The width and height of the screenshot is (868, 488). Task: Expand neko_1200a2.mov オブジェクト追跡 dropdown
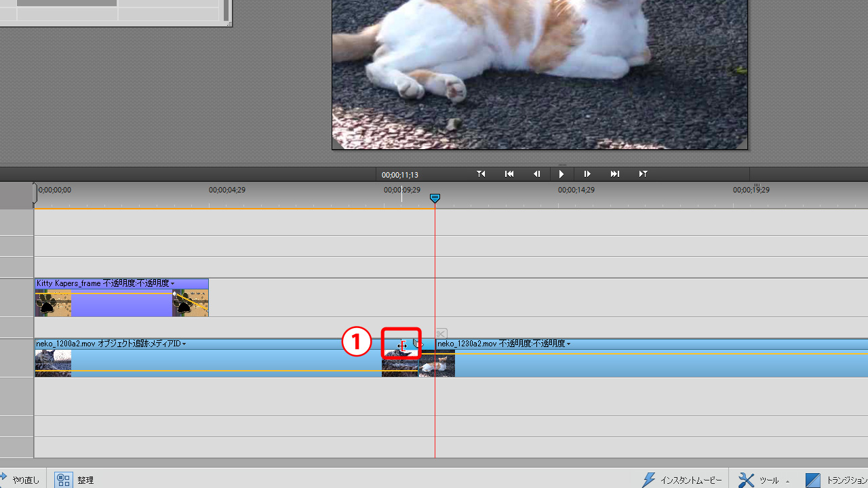click(x=184, y=344)
